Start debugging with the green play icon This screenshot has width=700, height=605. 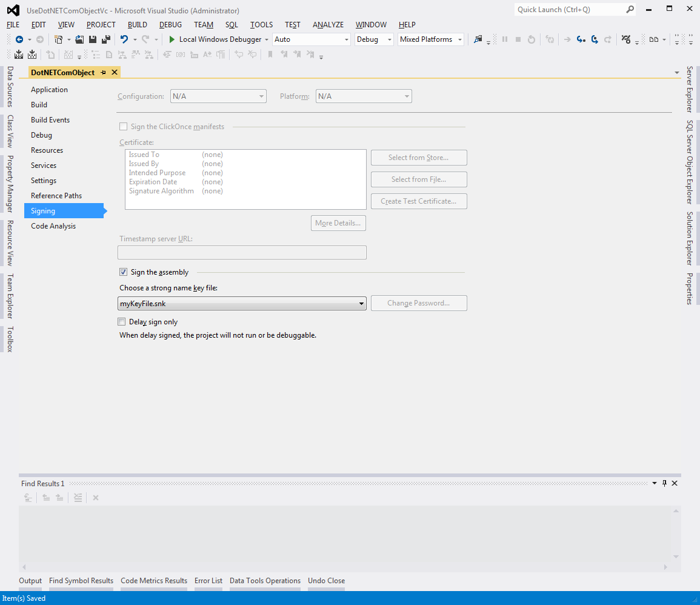coord(172,39)
